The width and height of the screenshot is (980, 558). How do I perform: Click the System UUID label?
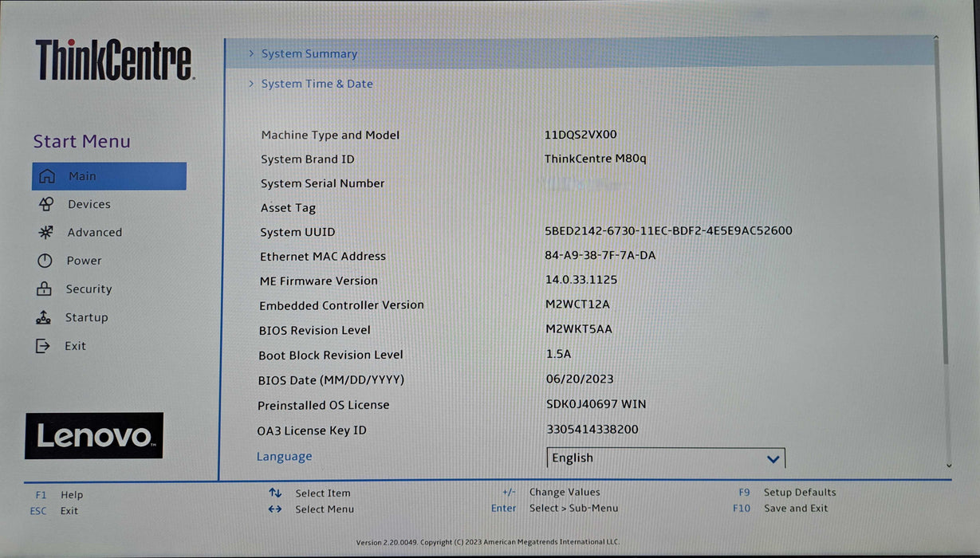point(297,232)
